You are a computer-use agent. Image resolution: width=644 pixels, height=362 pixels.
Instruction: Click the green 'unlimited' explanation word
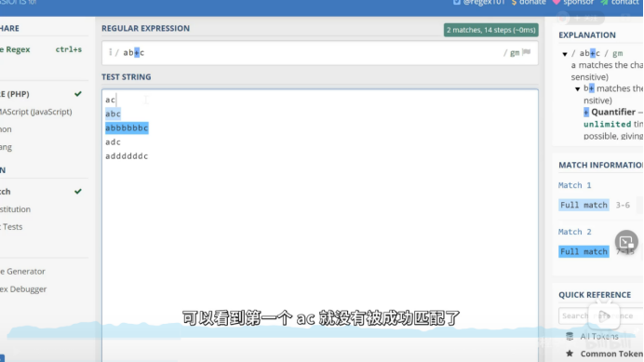[607, 124]
